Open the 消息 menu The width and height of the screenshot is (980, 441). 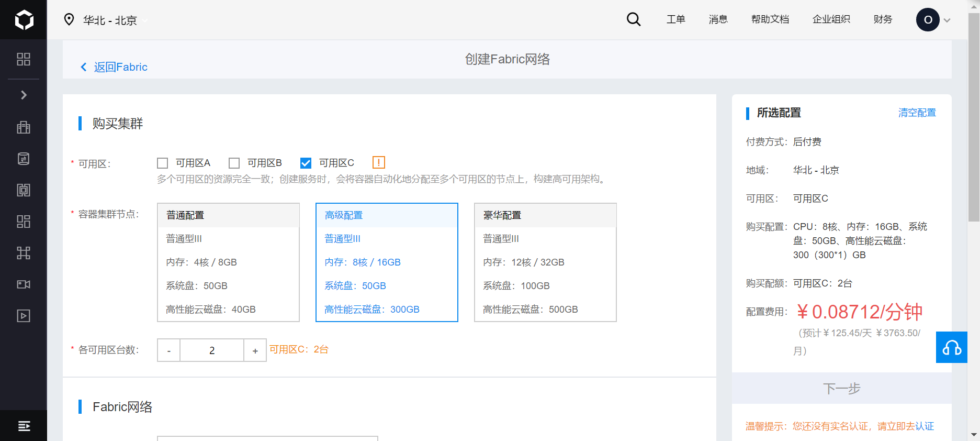tap(718, 19)
